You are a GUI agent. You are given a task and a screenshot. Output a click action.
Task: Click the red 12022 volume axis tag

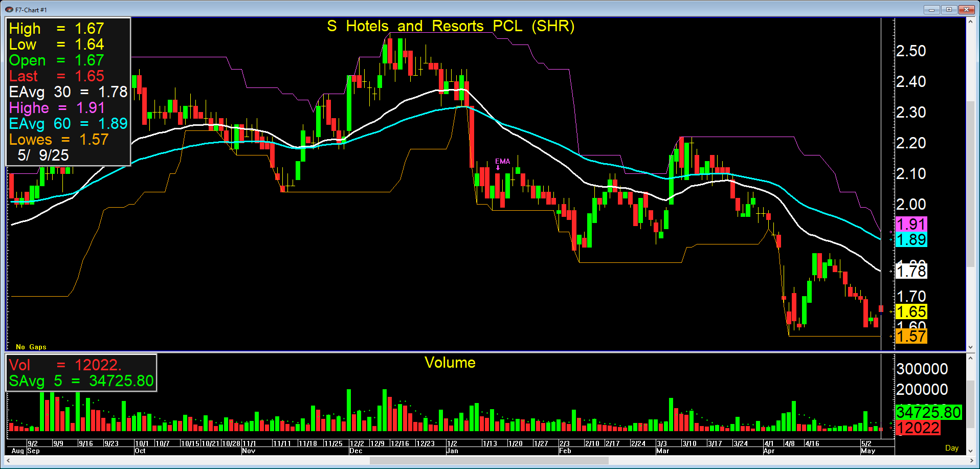[918, 428]
